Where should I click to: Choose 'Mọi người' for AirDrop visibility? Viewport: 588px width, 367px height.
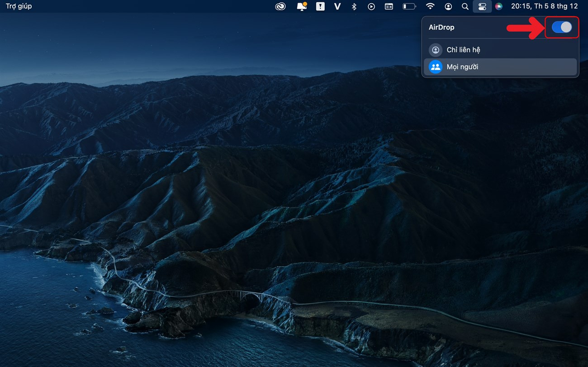[462, 67]
